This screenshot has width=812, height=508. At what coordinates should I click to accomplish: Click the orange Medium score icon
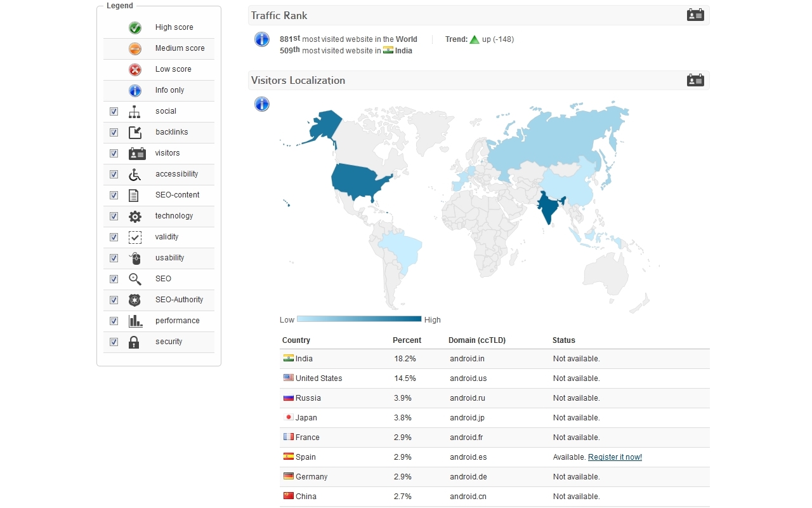pyautogui.click(x=135, y=48)
